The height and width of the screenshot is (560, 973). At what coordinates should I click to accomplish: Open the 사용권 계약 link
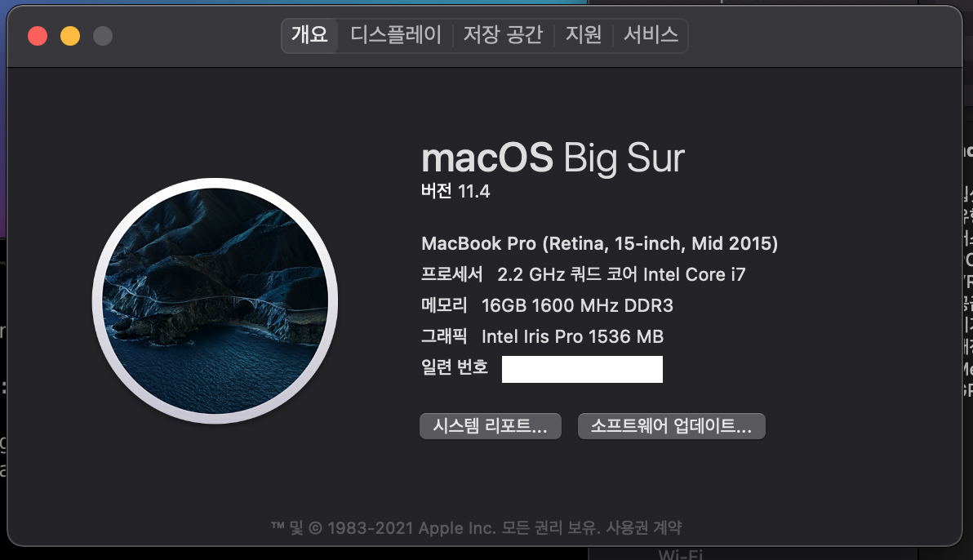(x=643, y=527)
